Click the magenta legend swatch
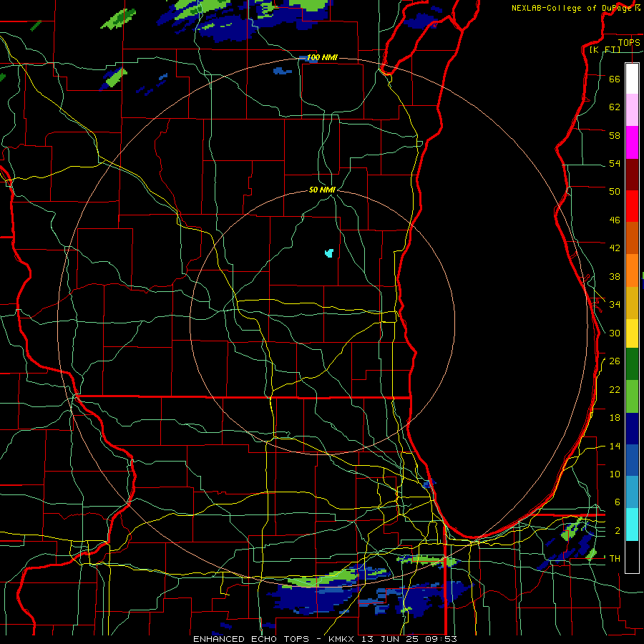This screenshot has width=644, height=644. point(632,142)
